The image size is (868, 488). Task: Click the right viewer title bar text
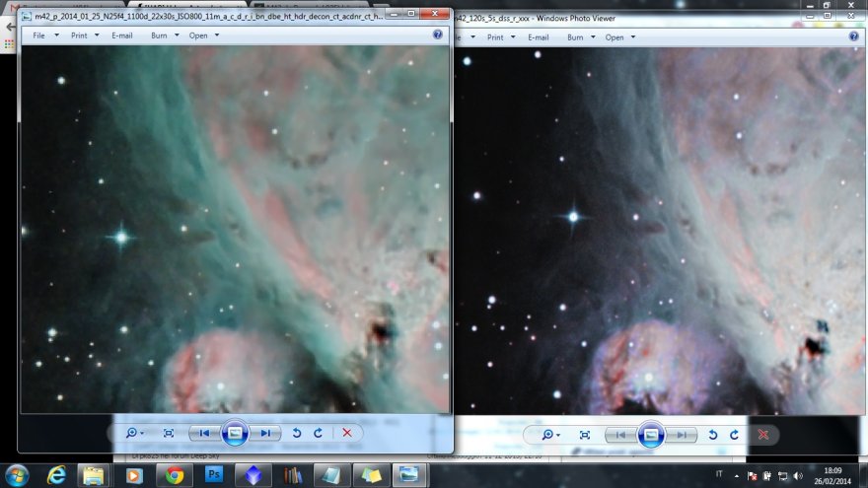(x=535, y=19)
